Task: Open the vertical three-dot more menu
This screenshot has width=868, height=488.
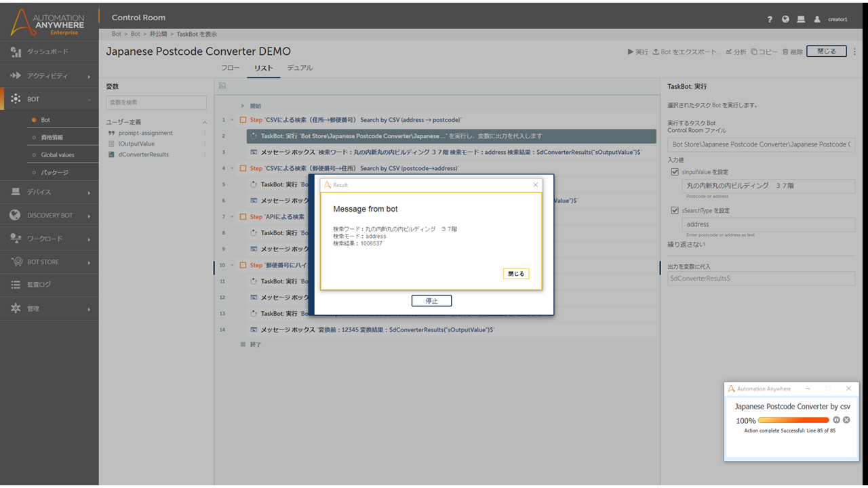Action: (854, 52)
